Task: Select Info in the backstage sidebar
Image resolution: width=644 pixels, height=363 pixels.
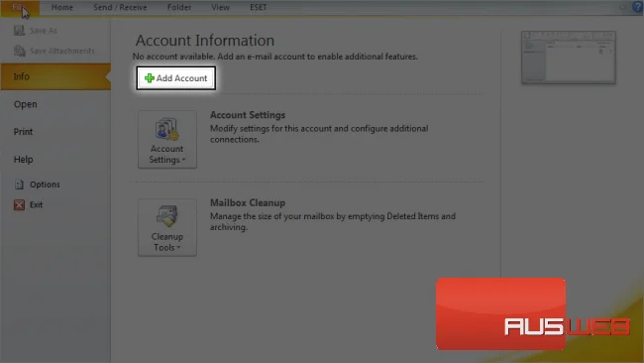Action: 55,77
